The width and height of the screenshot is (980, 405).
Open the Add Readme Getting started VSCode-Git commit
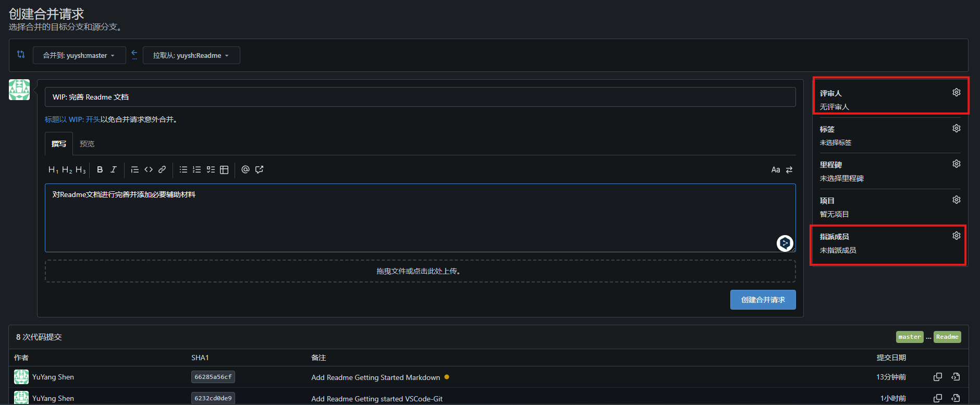point(377,399)
